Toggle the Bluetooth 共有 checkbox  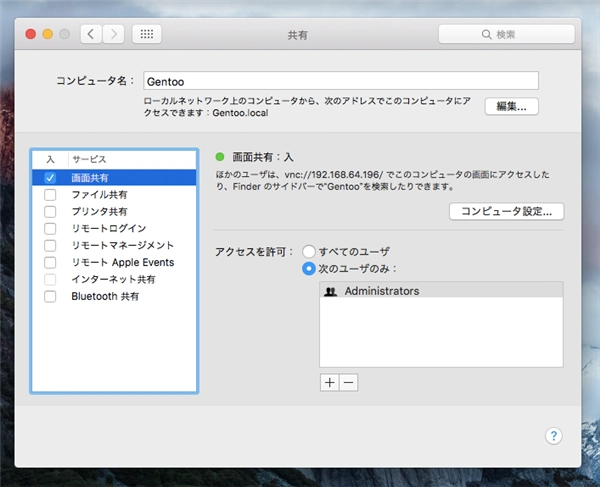point(50,296)
